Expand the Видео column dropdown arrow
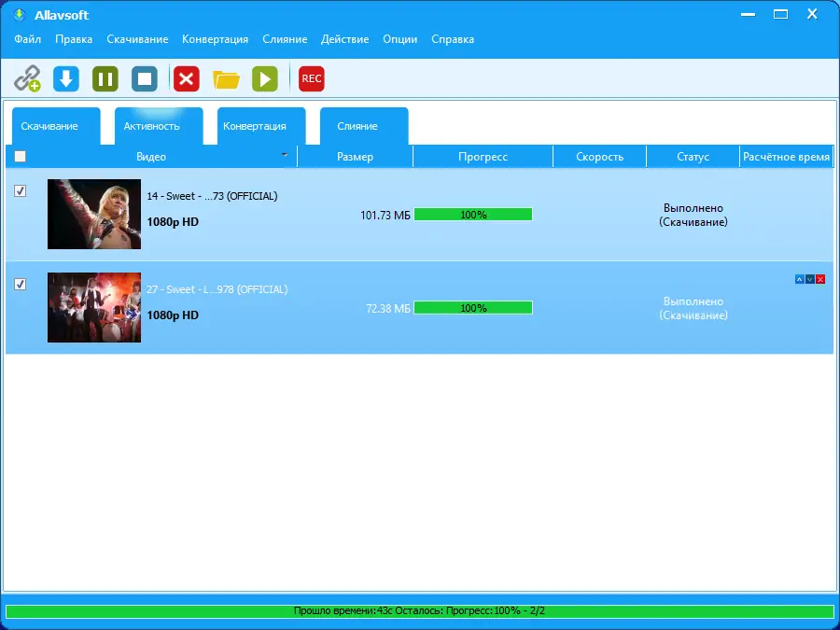 point(285,155)
